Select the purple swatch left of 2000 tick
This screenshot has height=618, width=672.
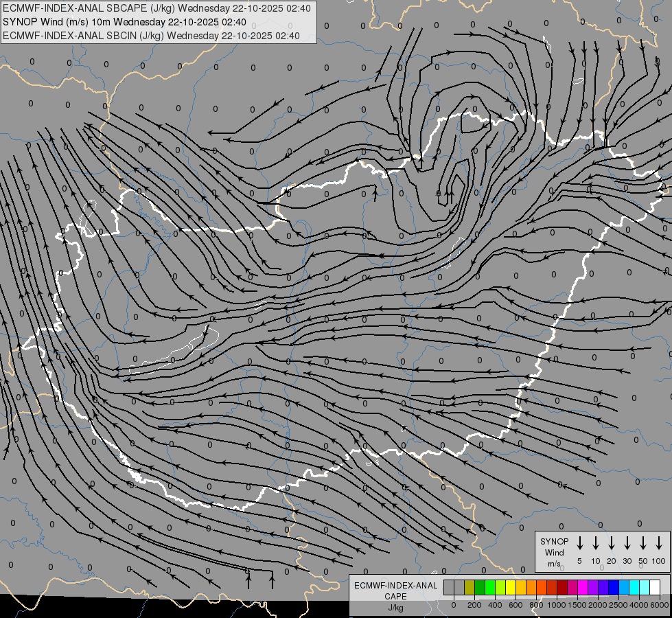click(x=594, y=587)
